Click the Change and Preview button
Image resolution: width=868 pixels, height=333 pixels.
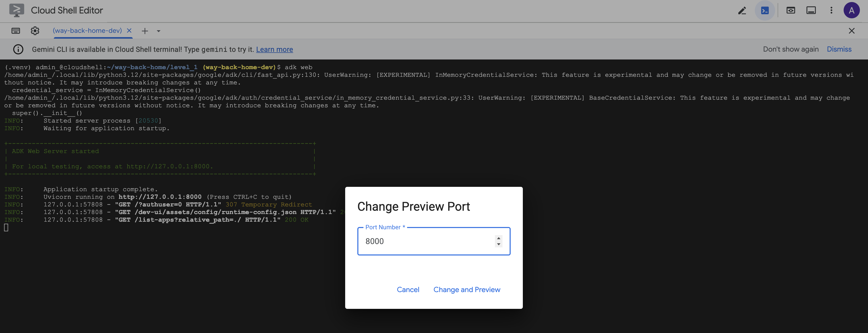467,290
